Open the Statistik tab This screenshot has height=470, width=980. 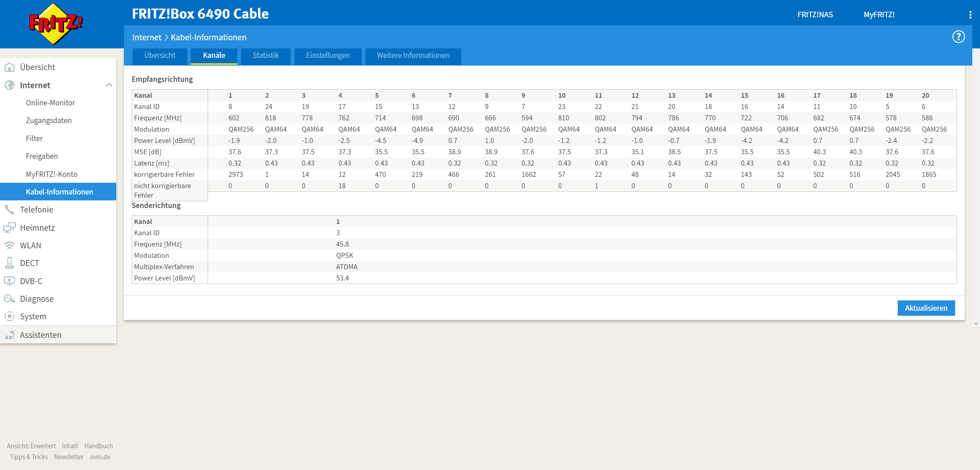click(265, 56)
